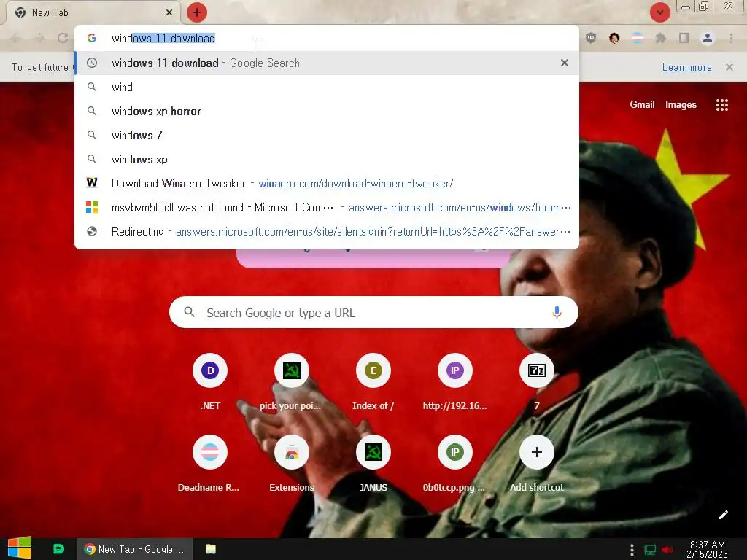Screen dimensions: 747x560
Task: Open Images link
Action: click(x=681, y=105)
